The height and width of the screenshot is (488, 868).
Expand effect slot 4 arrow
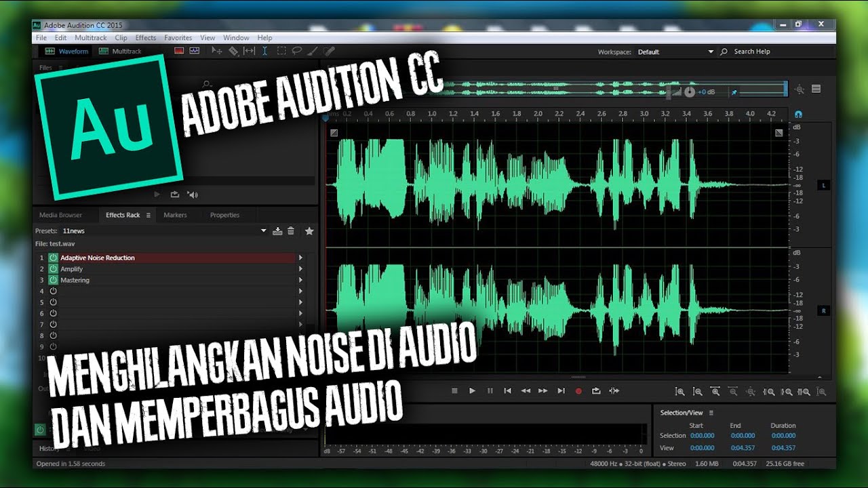click(x=300, y=291)
